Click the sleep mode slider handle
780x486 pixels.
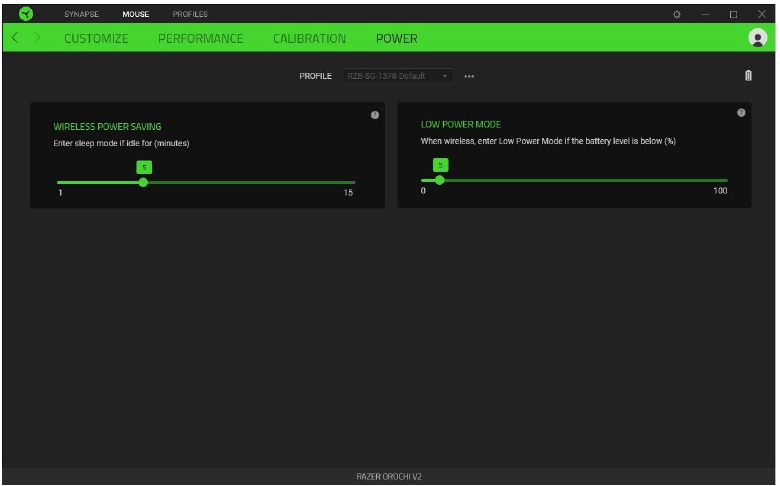pos(143,182)
